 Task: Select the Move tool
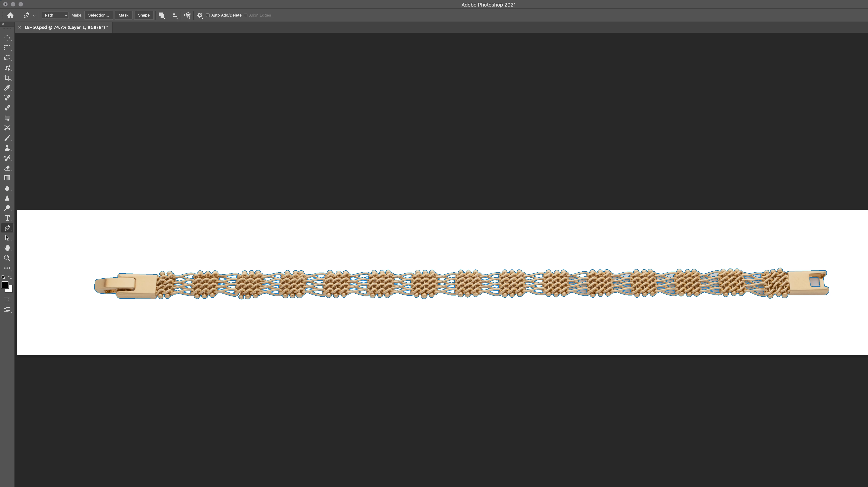pyautogui.click(x=7, y=38)
